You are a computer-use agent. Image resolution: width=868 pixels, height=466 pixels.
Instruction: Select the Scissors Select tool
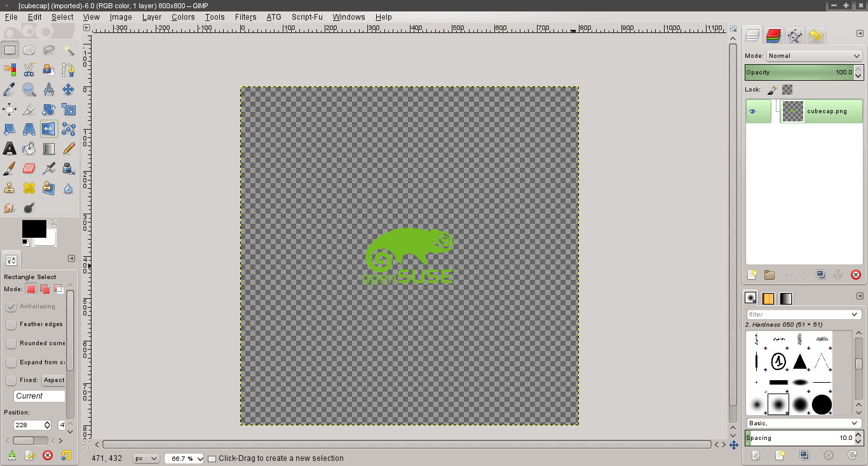click(x=29, y=70)
